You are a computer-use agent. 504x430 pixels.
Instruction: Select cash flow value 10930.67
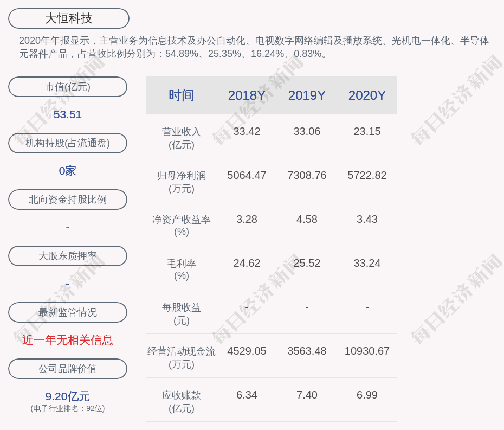coord(367,351)
